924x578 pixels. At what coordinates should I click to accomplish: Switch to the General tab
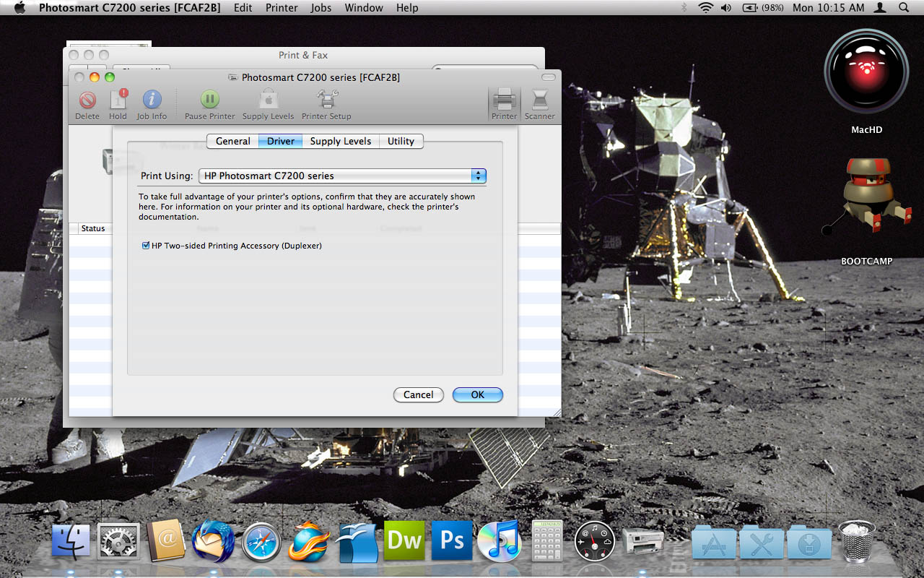coord(233,141)
